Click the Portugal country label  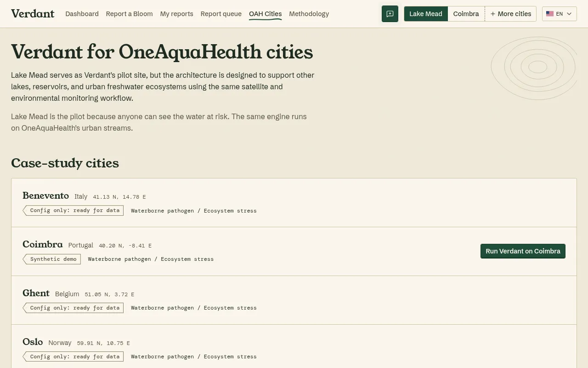click(x=81, y=245)
